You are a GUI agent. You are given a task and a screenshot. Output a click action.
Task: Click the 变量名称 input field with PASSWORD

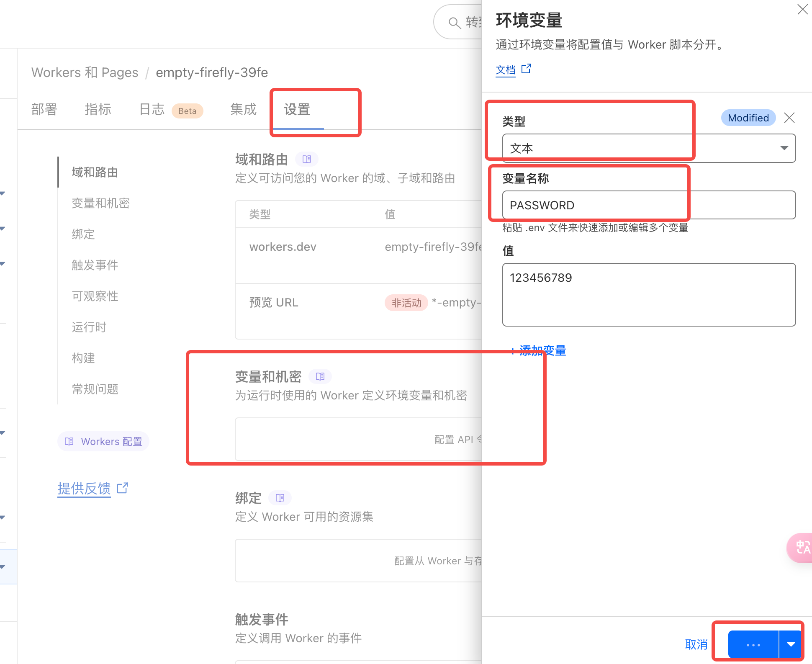pos(648,205)
